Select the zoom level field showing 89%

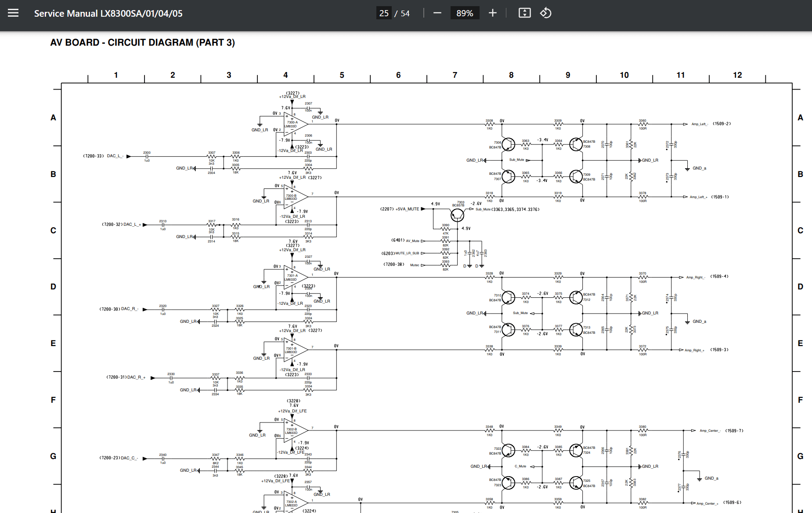[465, 13]
